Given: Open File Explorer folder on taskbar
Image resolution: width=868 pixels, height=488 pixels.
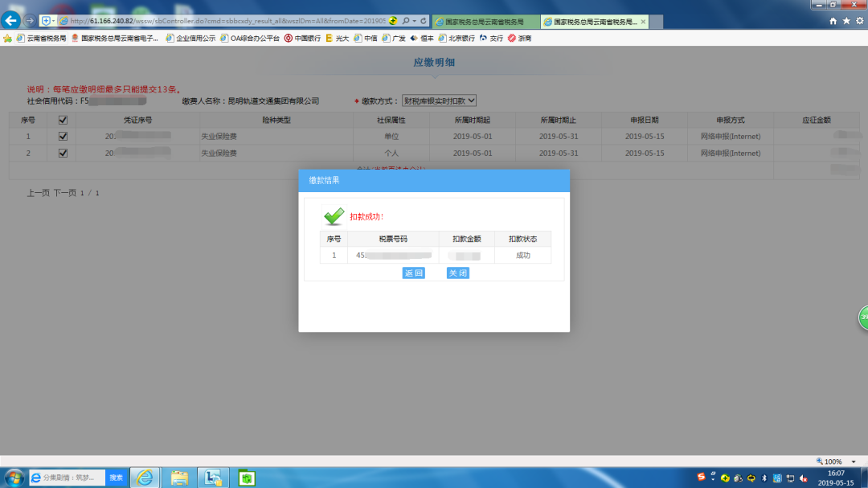Looking at the screenshot, I should (x=178, y=478).
